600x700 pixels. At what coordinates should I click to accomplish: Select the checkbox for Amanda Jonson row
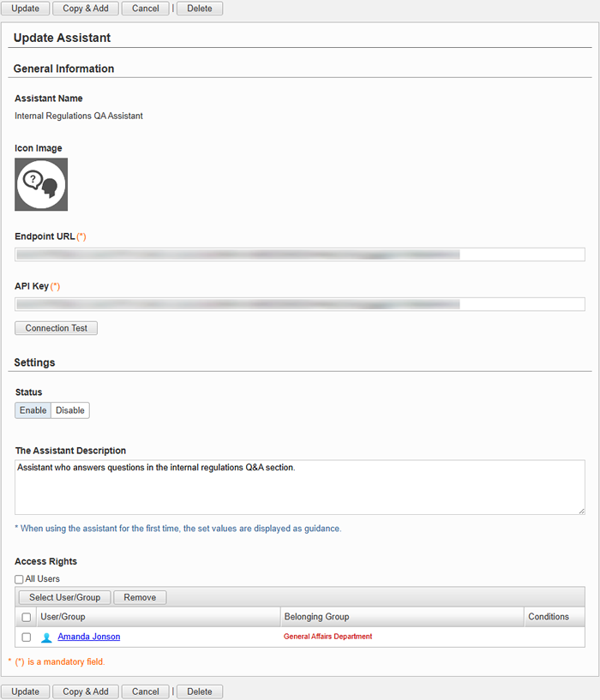27,637
